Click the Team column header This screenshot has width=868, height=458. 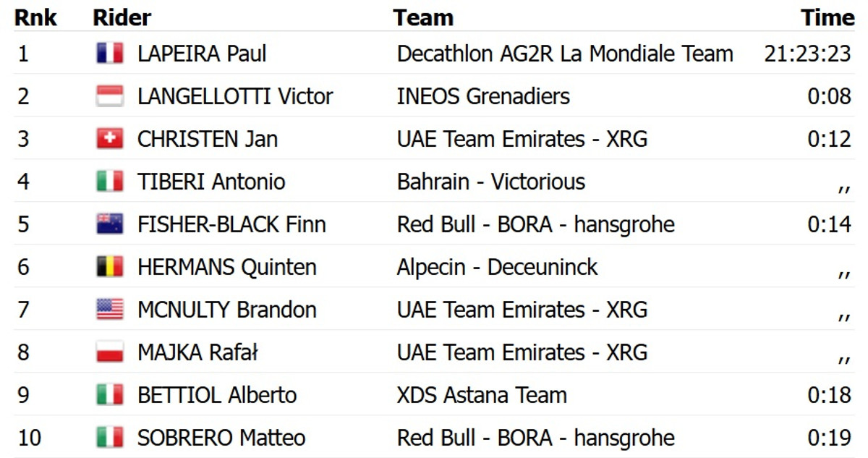[x=423, y=17]
